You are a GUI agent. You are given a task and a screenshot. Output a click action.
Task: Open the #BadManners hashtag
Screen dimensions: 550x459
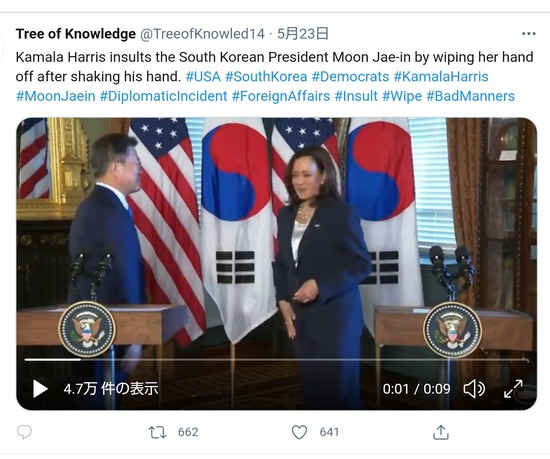(470, 96)
